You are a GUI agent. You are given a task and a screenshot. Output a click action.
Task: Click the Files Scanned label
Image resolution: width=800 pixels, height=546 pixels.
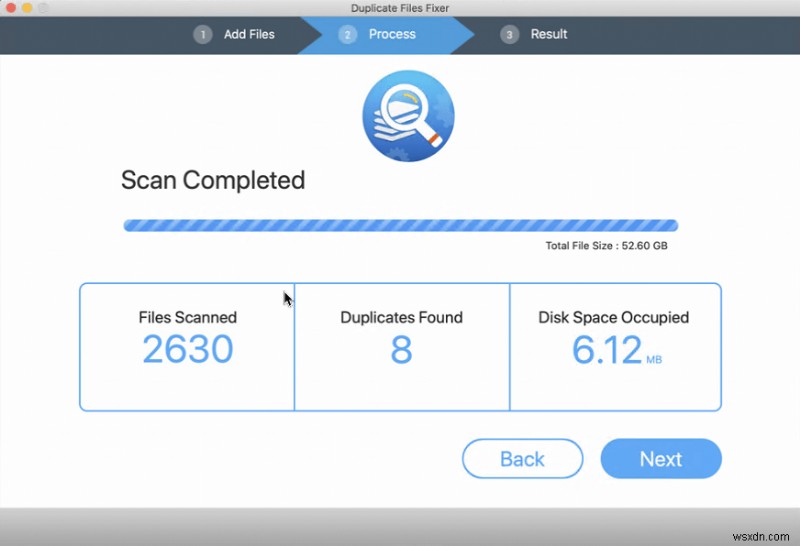pyautogui.click(x=188, y=317)
